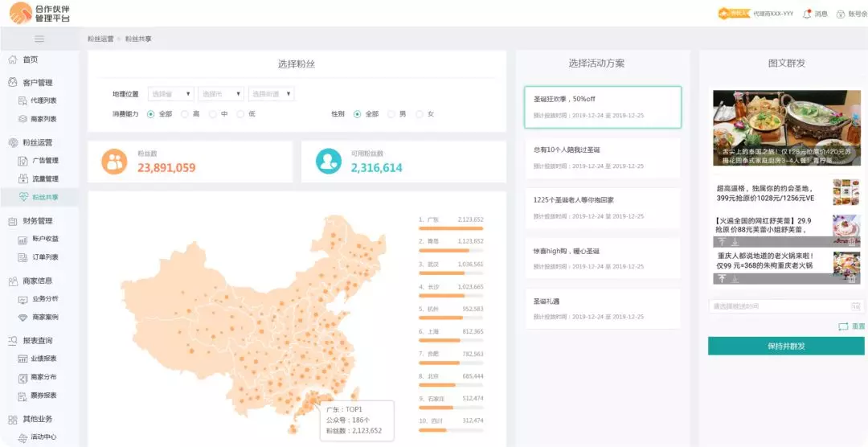Screen dimensions: 868x447
Task: Select 全部 for 性别
Action: coord(357,114)
